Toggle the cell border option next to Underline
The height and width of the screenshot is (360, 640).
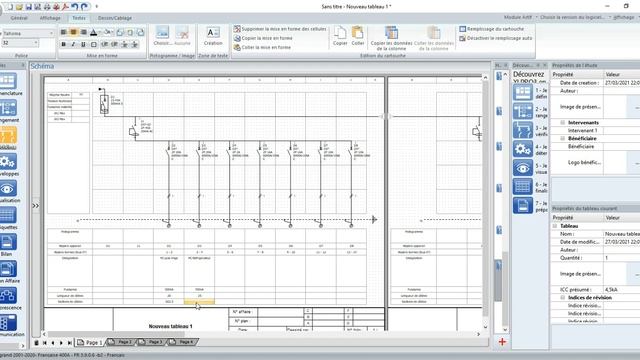coord(93,44)
